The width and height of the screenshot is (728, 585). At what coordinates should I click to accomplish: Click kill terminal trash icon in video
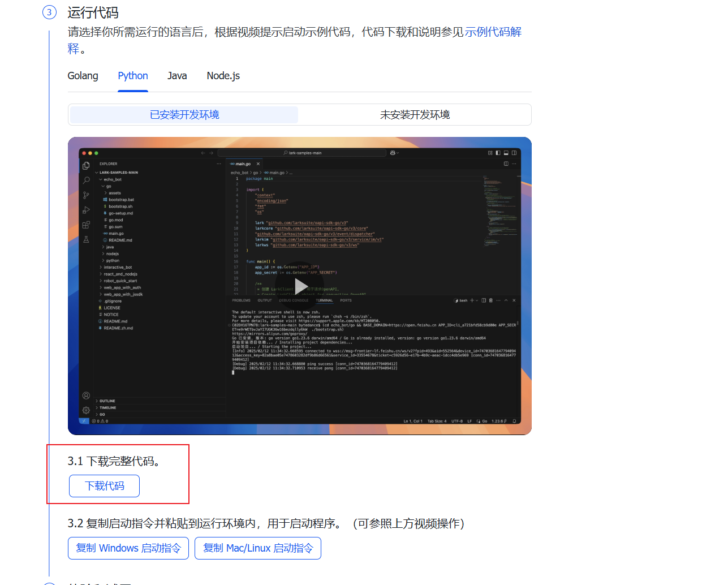[x=490, y=300]
